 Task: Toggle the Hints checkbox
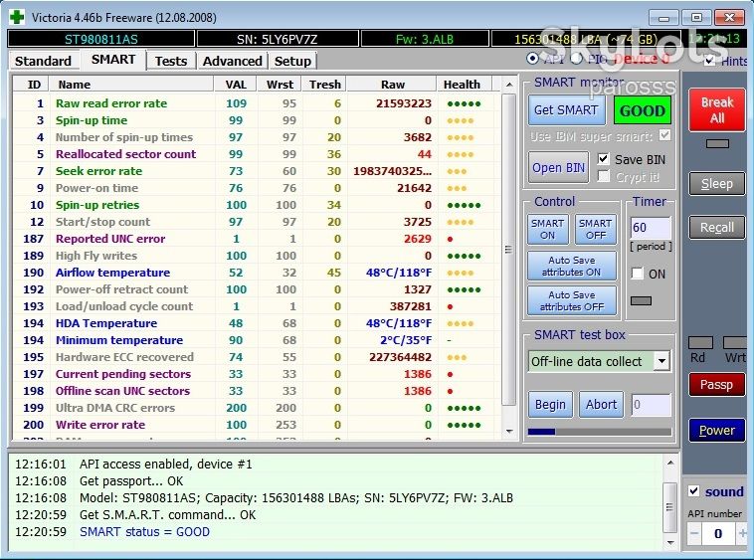tap(709, 61)
